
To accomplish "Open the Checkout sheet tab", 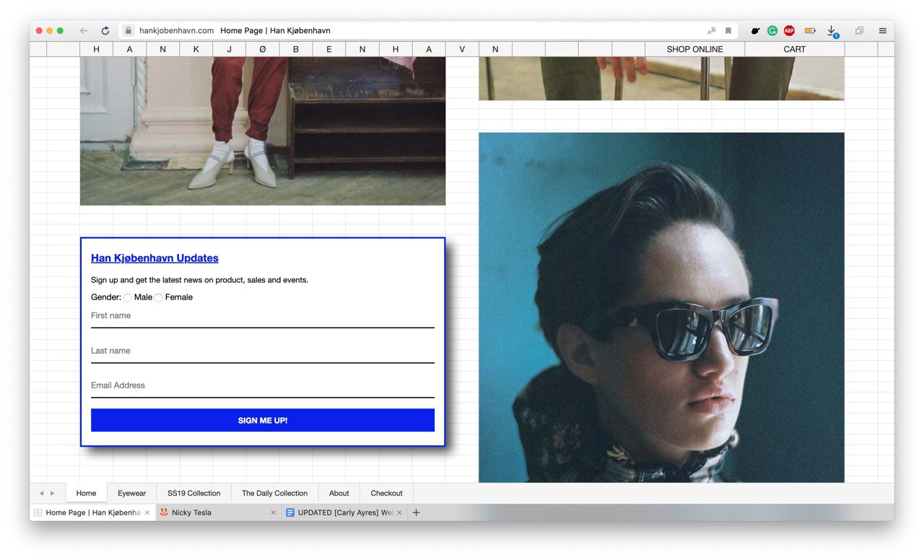I will click(x=386, y=493).
